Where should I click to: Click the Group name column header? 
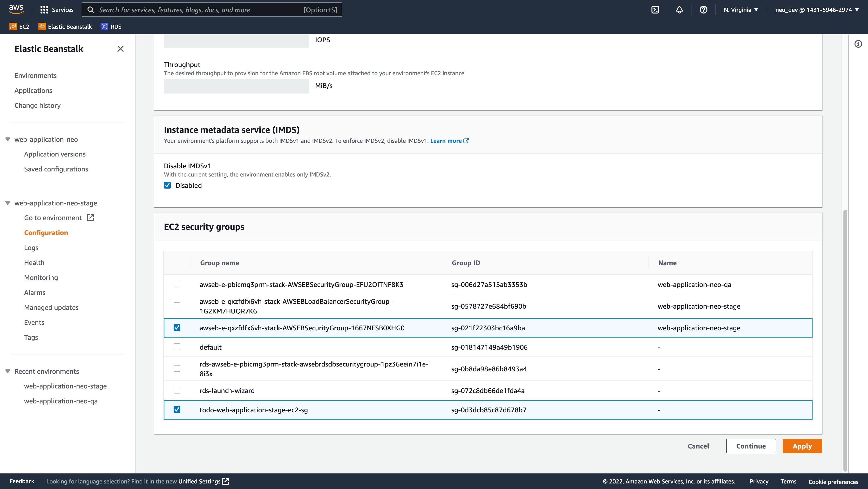[219, 263]
